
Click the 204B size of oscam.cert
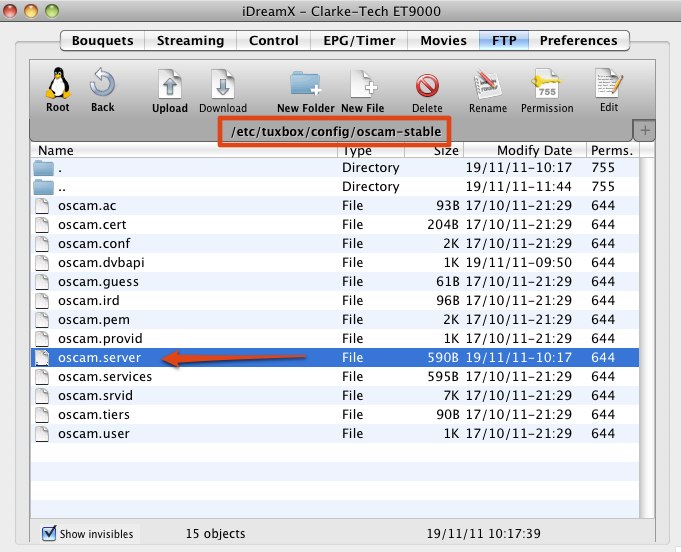[x=443, y=225]
